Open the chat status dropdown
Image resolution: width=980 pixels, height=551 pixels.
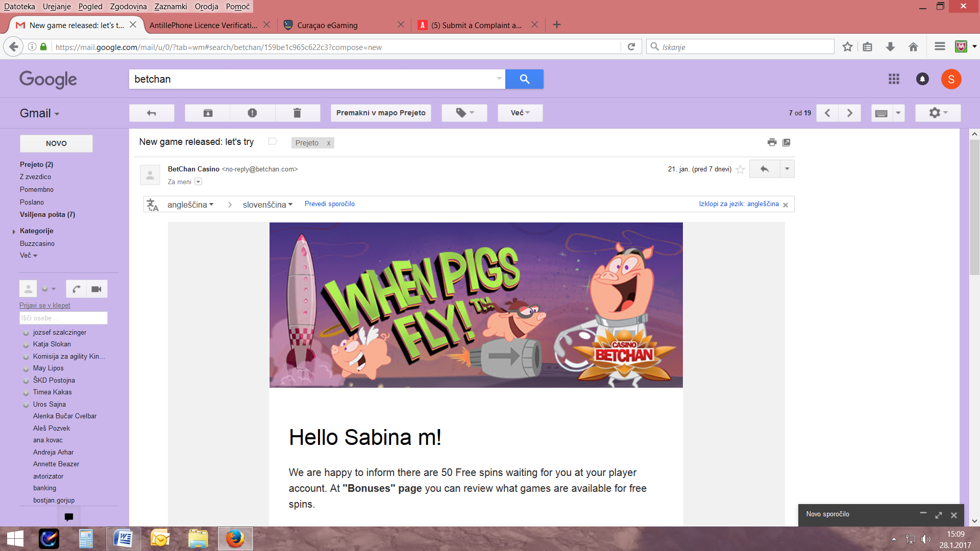pyautogui.click(x=48, y=289)
